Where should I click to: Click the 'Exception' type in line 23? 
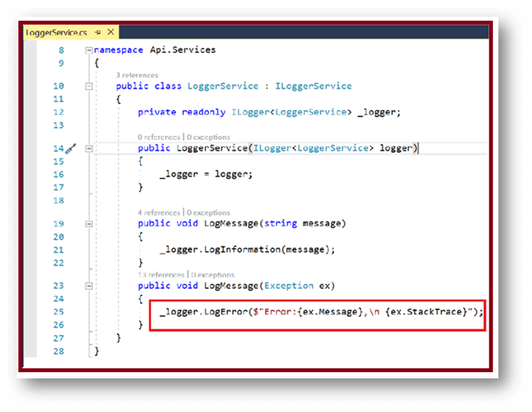(x=289, y=286)
